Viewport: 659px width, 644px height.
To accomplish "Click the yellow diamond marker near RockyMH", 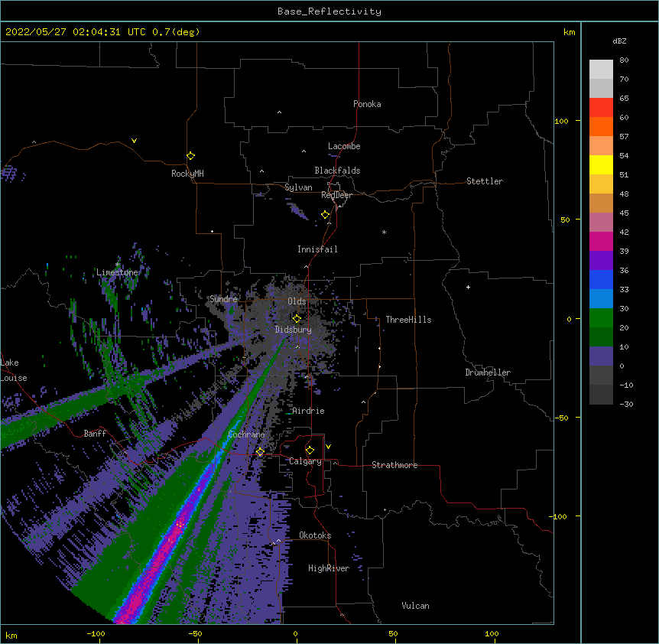I will click(190, 156).
